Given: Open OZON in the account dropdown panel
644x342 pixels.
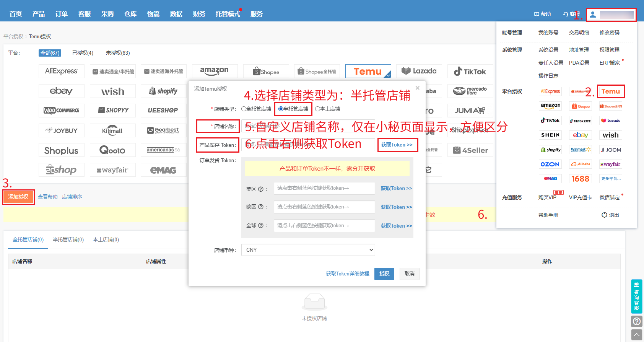Looking at the screenshot, I should 550,164.
